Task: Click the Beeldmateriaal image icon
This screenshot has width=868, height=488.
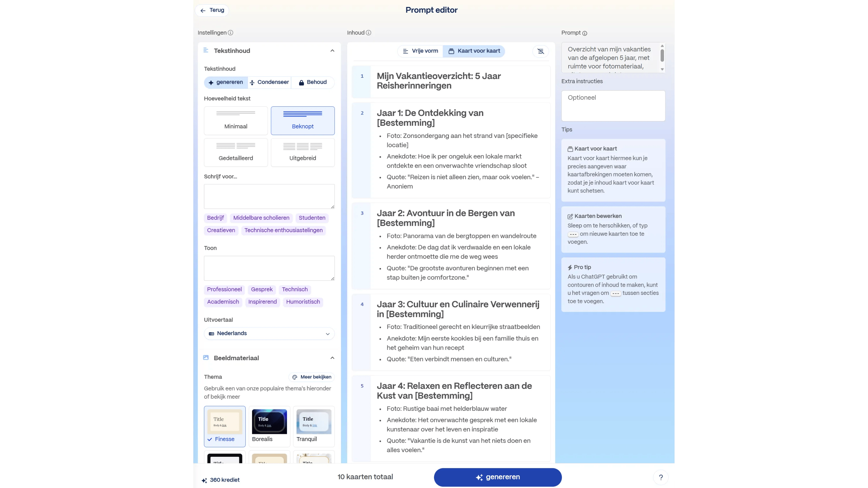Action: click(206, 358)
